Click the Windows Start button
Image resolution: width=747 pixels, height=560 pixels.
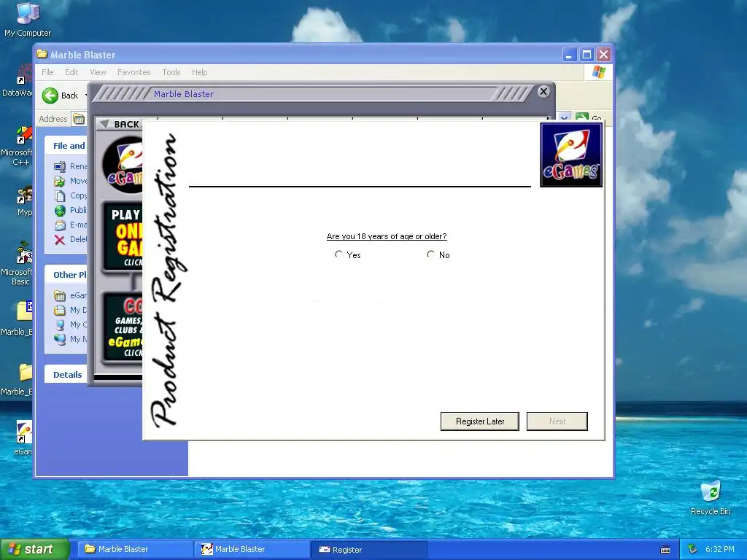point(34,549)
